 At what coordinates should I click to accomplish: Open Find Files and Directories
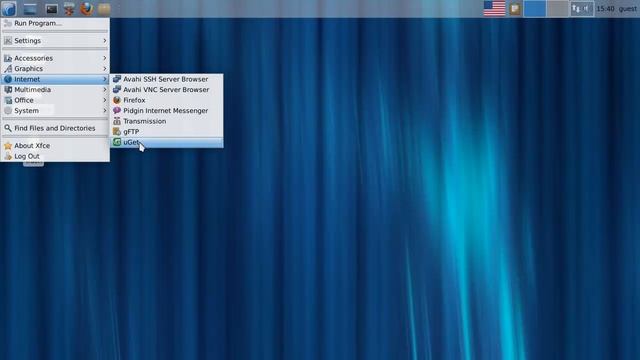[x=55, y=128]
